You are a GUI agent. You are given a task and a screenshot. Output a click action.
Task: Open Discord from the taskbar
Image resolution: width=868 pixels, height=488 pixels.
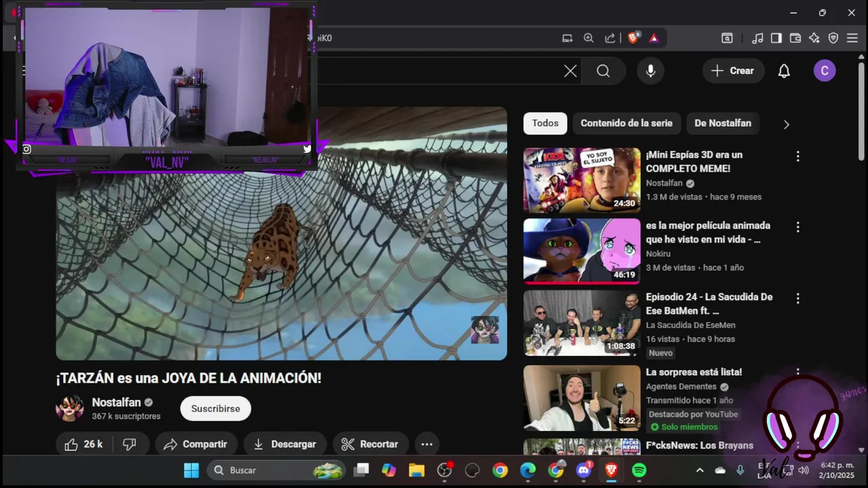pos(583,470)
